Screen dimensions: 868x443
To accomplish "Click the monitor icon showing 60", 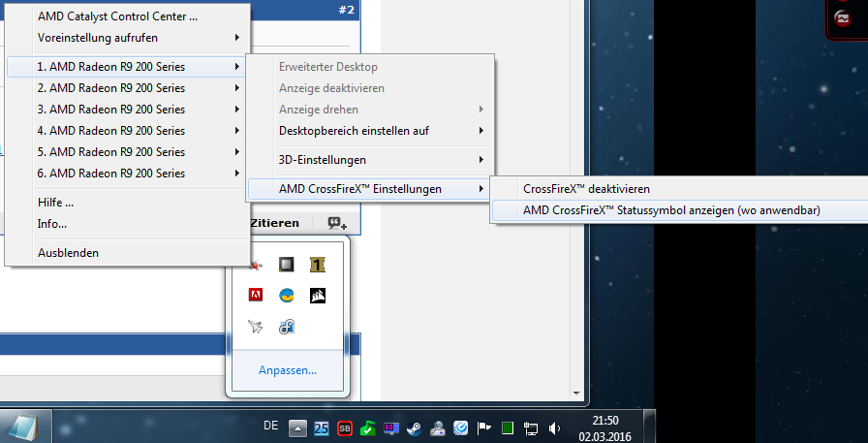I will pyautogui.click(x=391, y=428).
